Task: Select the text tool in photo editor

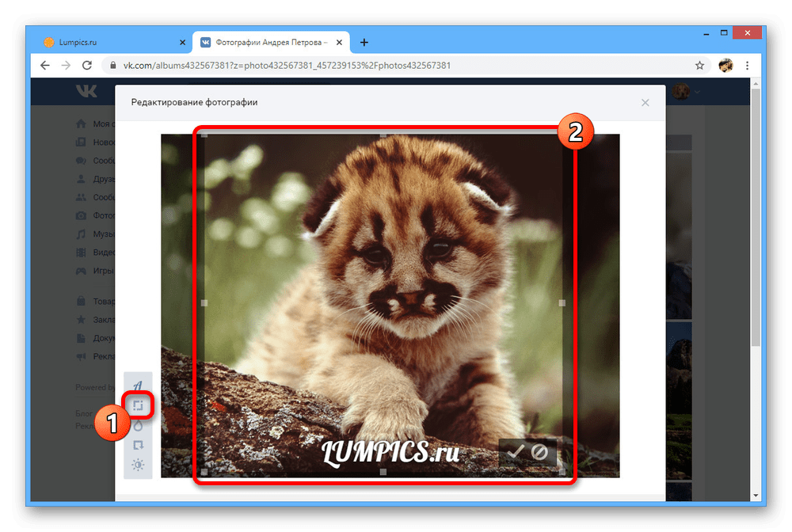Action: 137,385
